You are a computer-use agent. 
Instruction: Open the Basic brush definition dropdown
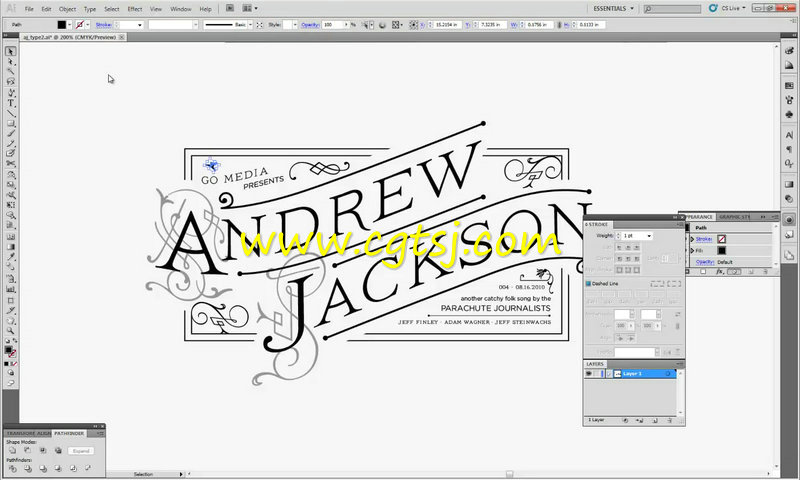pos(250,24)
